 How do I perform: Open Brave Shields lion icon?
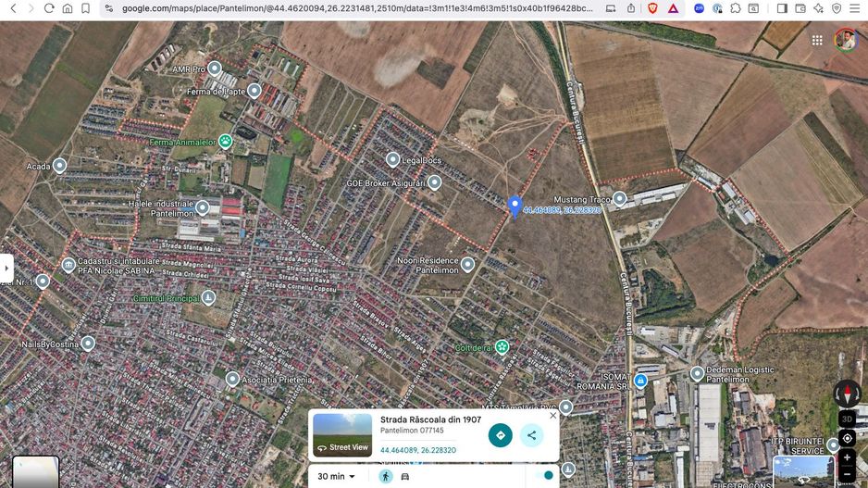click(x=652, y=8)
